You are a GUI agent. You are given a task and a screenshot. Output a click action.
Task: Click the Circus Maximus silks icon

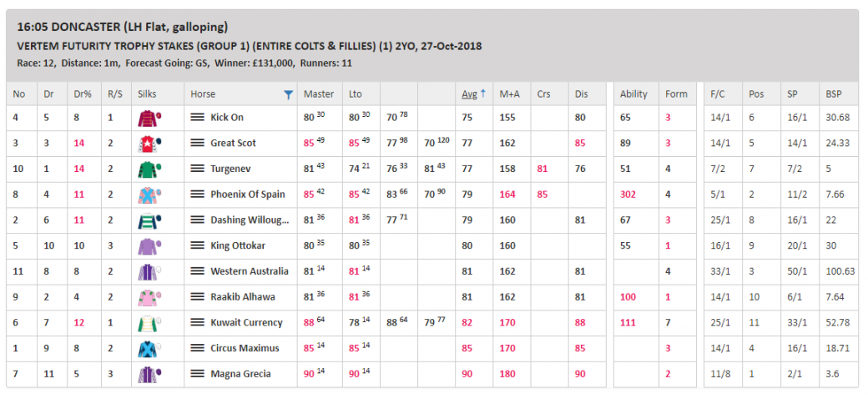tap(149, 348)
